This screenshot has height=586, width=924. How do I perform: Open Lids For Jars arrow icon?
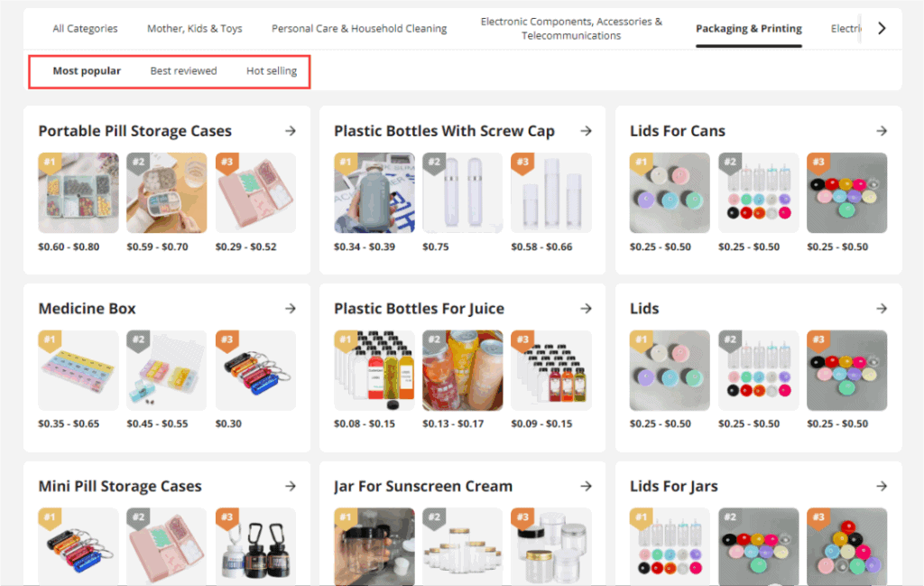pyautogui.click(x=882, y=486)
